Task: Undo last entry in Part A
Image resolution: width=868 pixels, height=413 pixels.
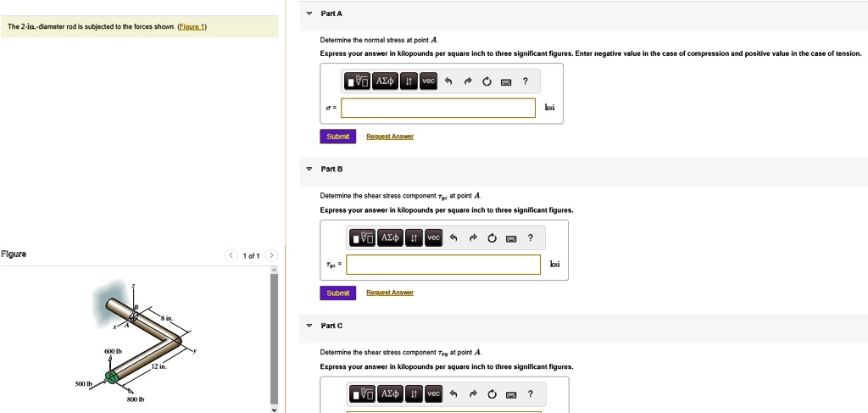Action: pyautogui.click(x=448, y=82)
